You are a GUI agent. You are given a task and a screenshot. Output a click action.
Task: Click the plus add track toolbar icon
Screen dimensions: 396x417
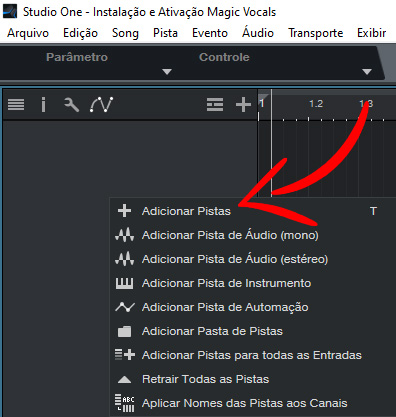[243, 105]
